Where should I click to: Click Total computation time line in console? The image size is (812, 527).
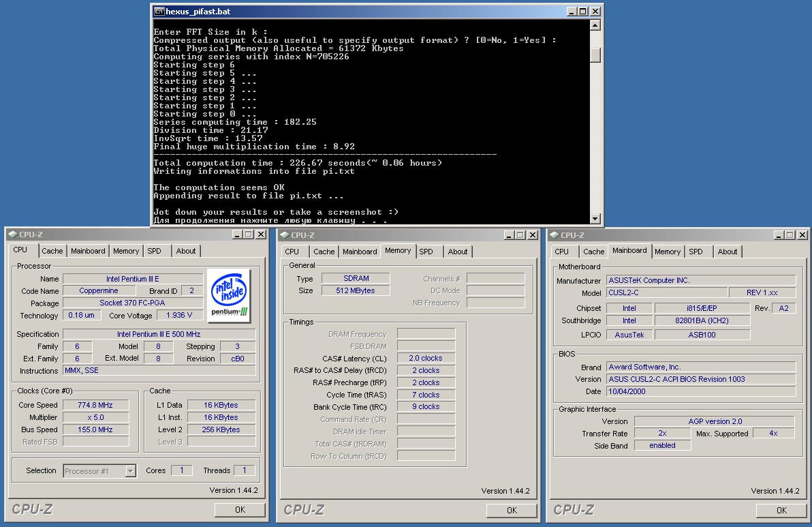click(298, 163)
